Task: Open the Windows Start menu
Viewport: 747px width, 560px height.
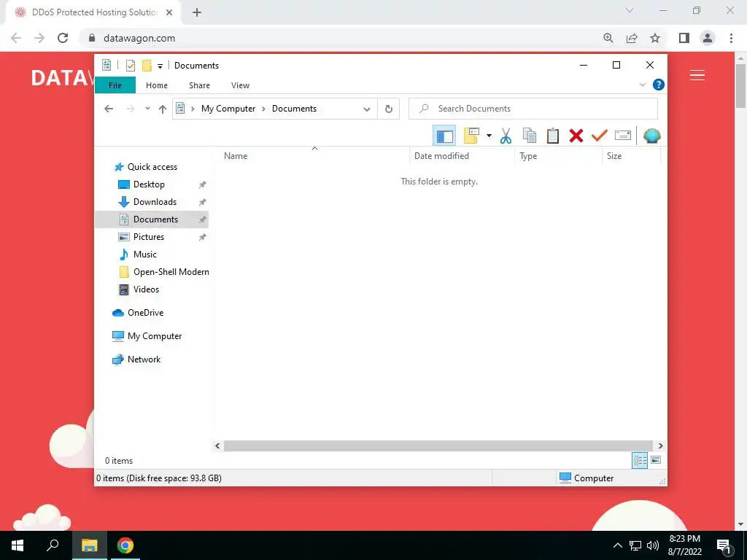Action: (18, 545)
